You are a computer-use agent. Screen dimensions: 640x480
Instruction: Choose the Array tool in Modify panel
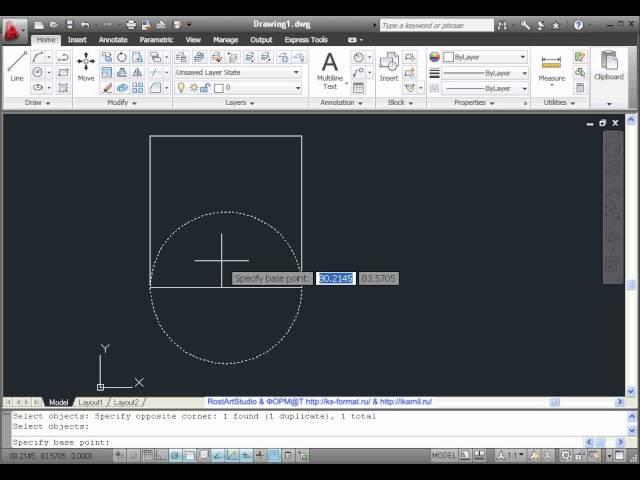coord(138,87)
